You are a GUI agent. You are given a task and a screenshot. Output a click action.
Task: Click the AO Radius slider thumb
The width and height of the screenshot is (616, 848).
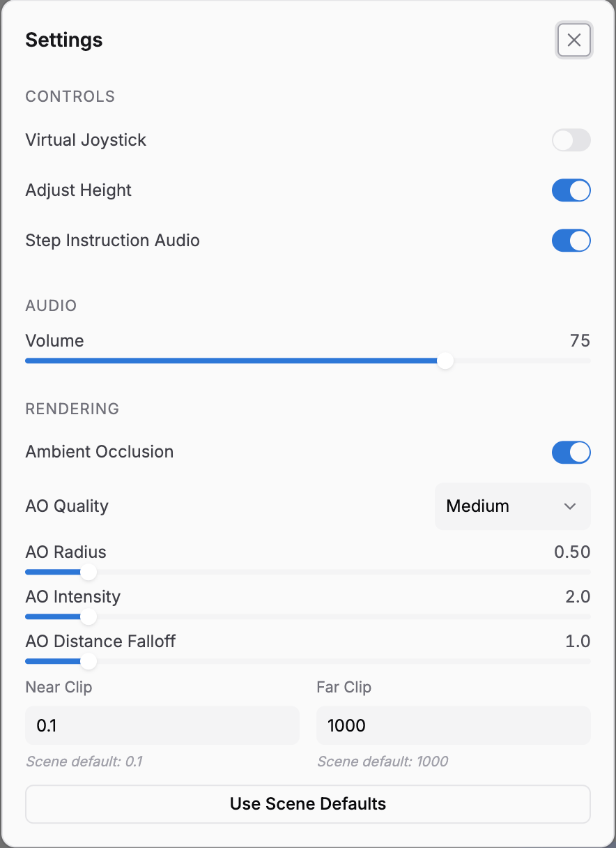[88, 572]
